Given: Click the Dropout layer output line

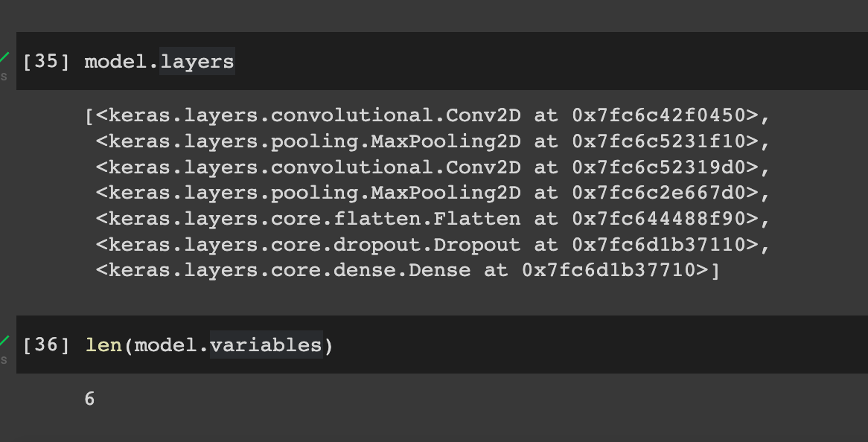Looking at the screenshot, I should pyautogui.click(x=433, y=245).
